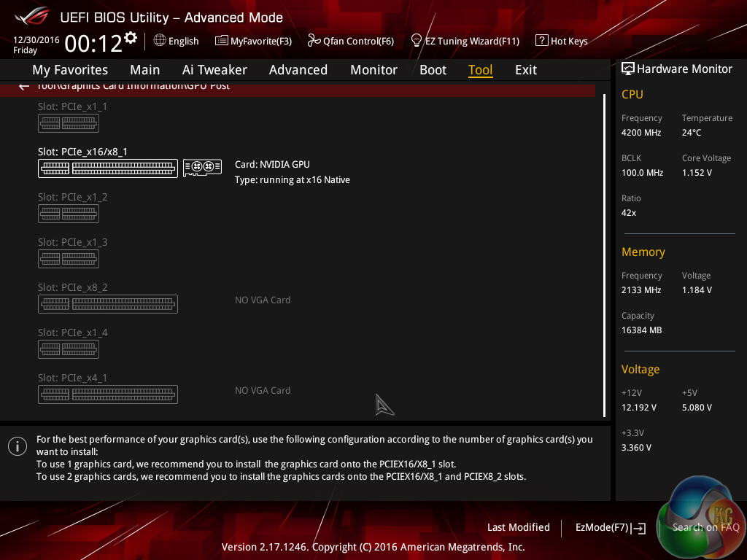Click the Ratio value 42x
The height and width of the screenshot is (560, 747).
pyautogui.click(x=629, y=213)
